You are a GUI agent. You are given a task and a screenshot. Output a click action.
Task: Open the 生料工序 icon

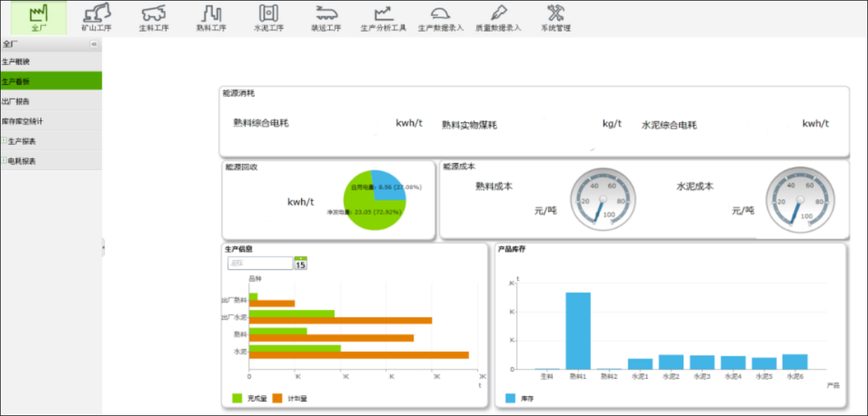pos(153,12)
